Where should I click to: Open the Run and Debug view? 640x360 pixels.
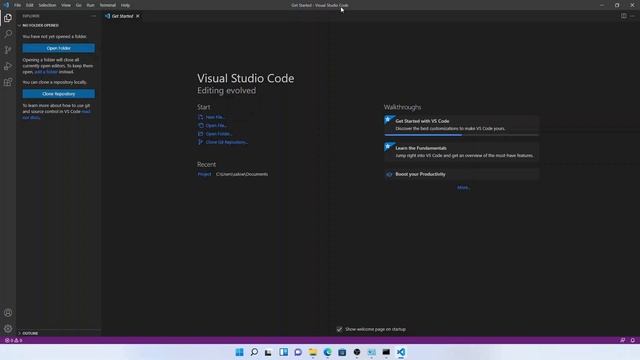[x=8, y=66]
